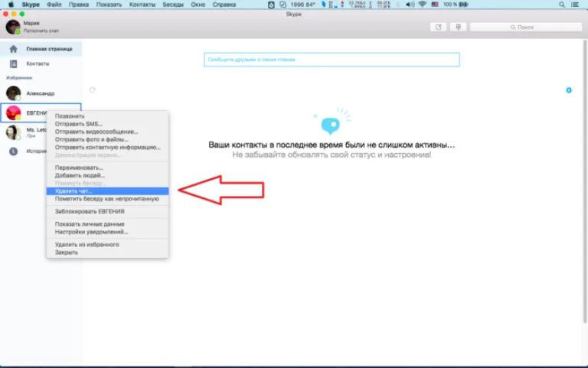588x368 pixels.
Task: Open the Apple menu
Action: [x=11, y=5]
